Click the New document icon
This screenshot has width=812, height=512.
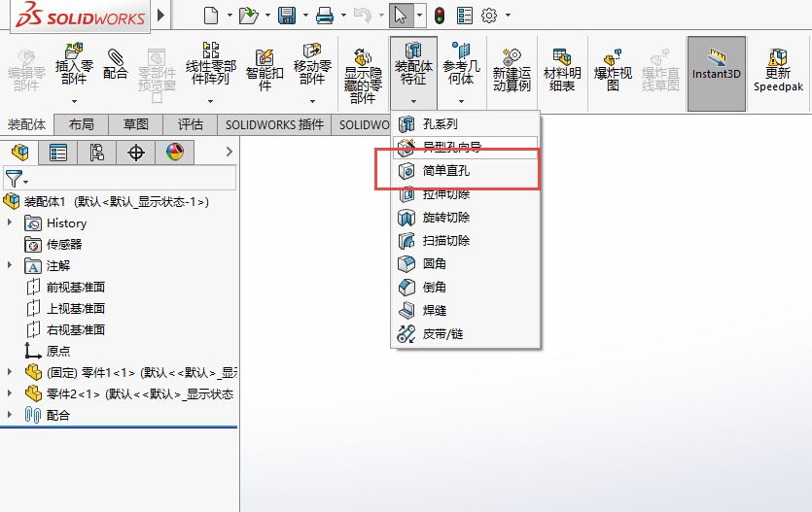click(x=211, y=16)
